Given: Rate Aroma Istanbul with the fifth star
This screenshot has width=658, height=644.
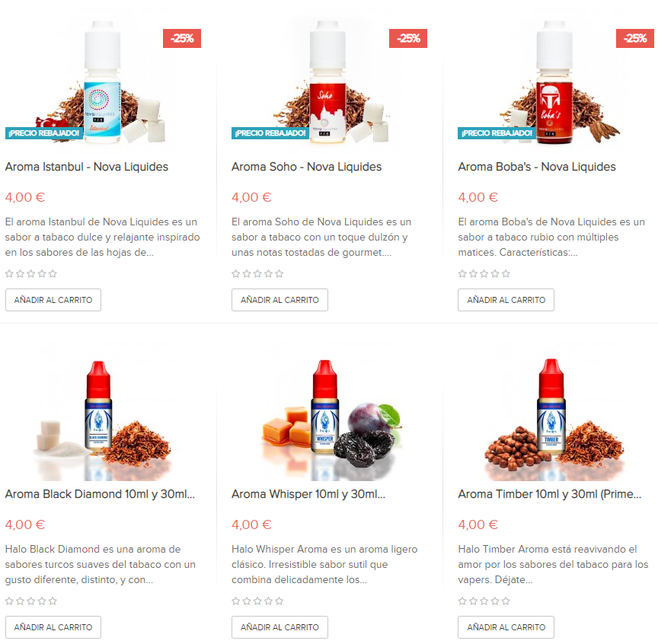Looking at the screenshot, I should tap(53, 274).
